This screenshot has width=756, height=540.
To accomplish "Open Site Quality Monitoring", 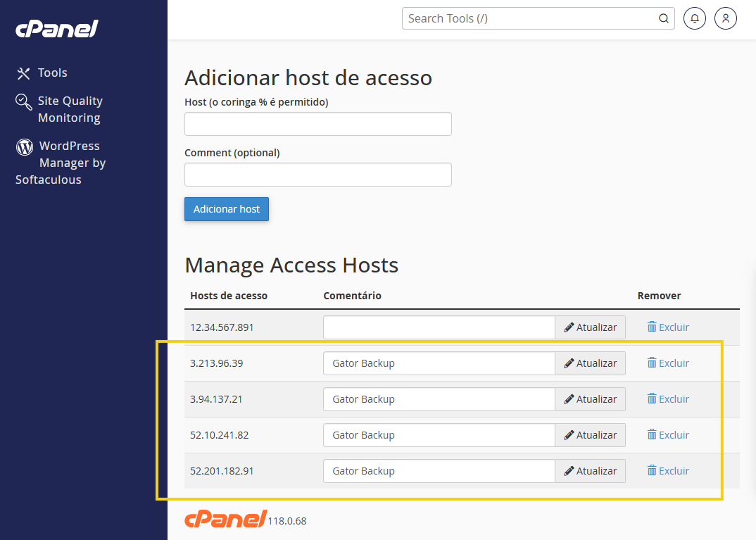I will [70, 109].
